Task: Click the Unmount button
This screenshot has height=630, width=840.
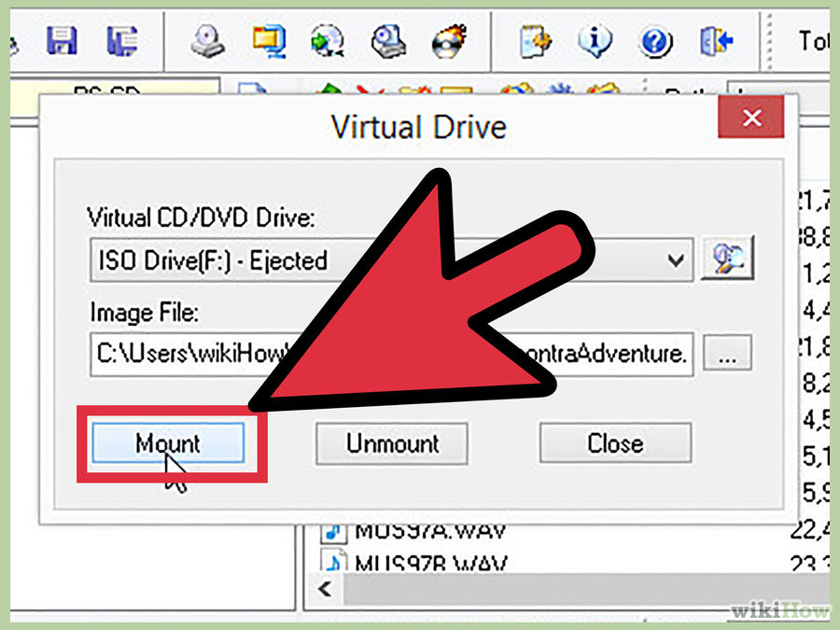Action: 392,443
